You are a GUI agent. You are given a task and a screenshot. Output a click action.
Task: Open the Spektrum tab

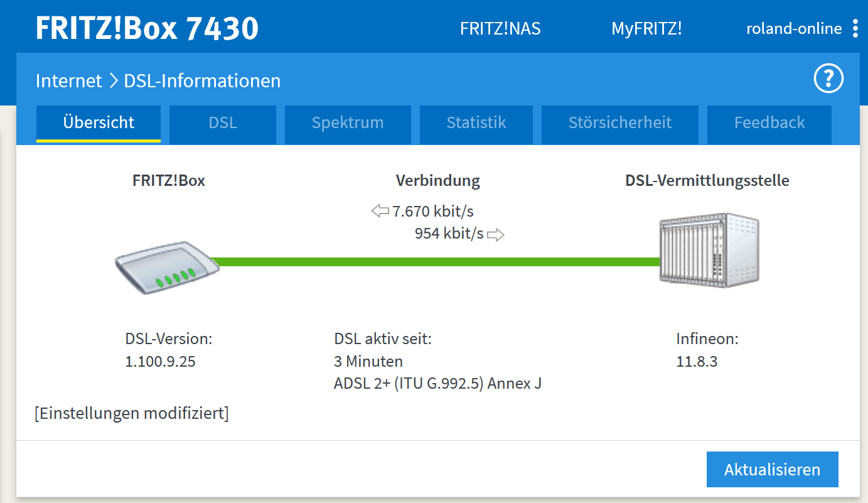tap(348, 123)
